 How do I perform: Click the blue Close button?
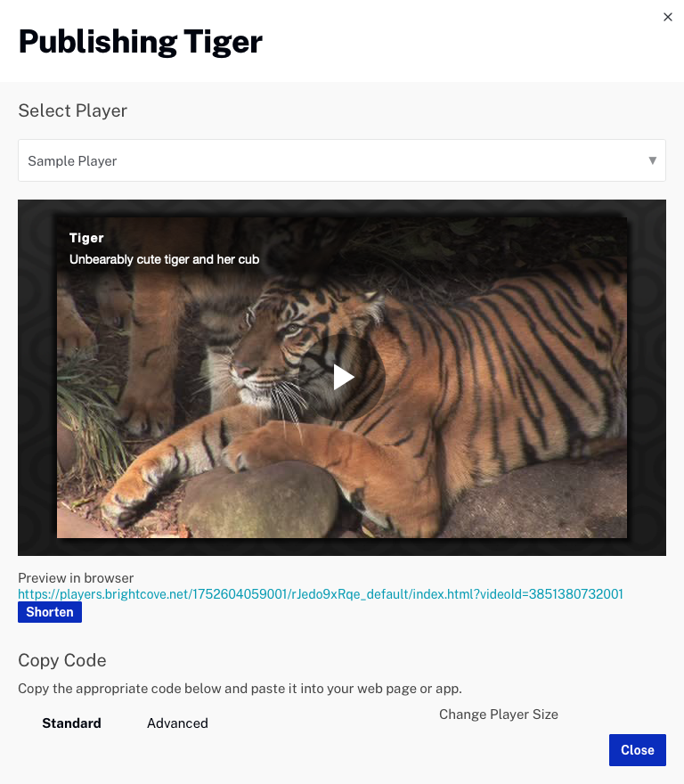pyautogui.click(x=637, y=750)
